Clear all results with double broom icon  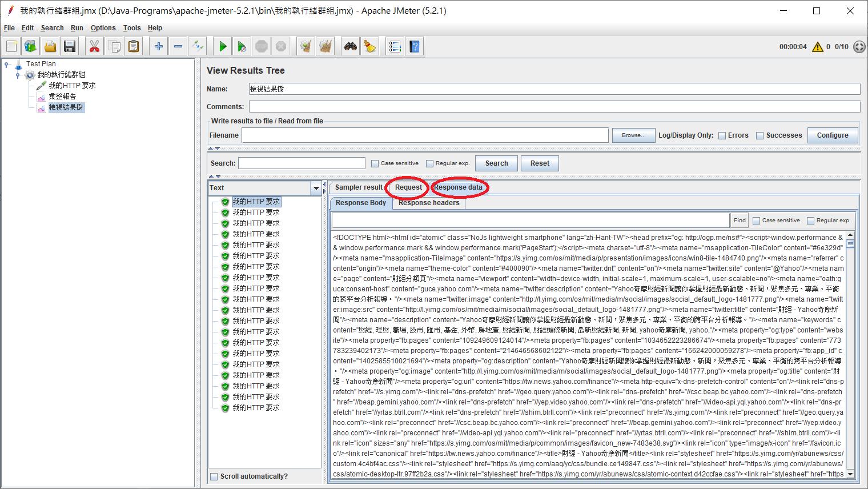[325, 46]
